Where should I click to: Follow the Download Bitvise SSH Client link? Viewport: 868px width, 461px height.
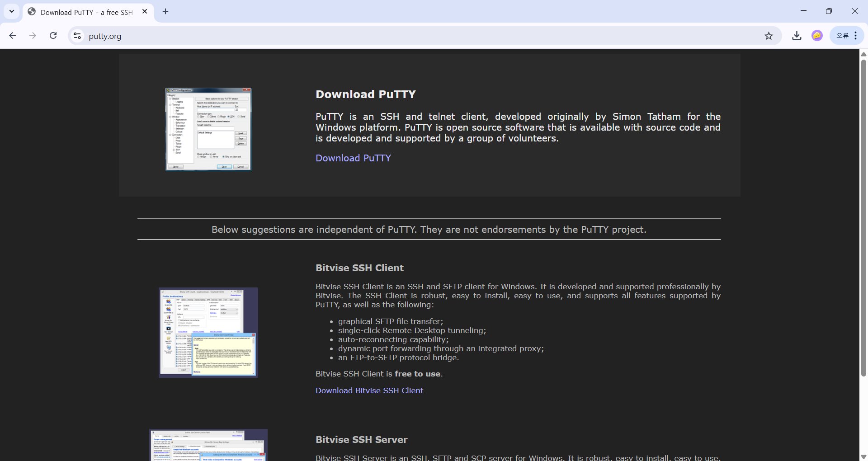pos(369,390)
